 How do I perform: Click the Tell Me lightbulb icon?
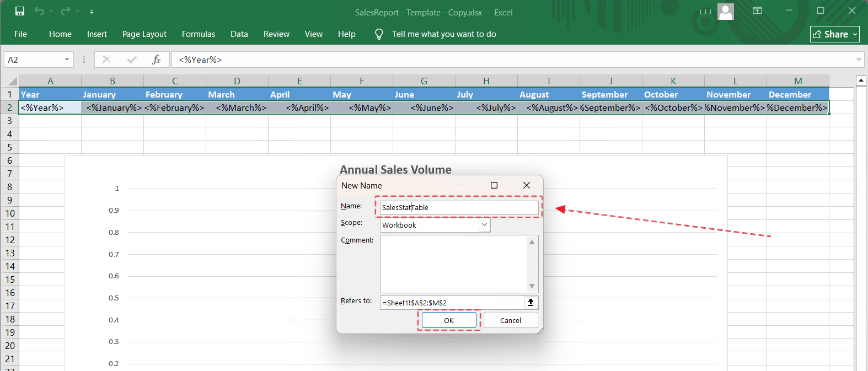379,34
